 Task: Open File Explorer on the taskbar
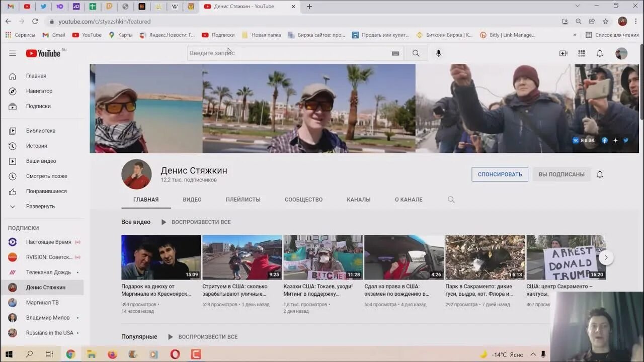91,354
